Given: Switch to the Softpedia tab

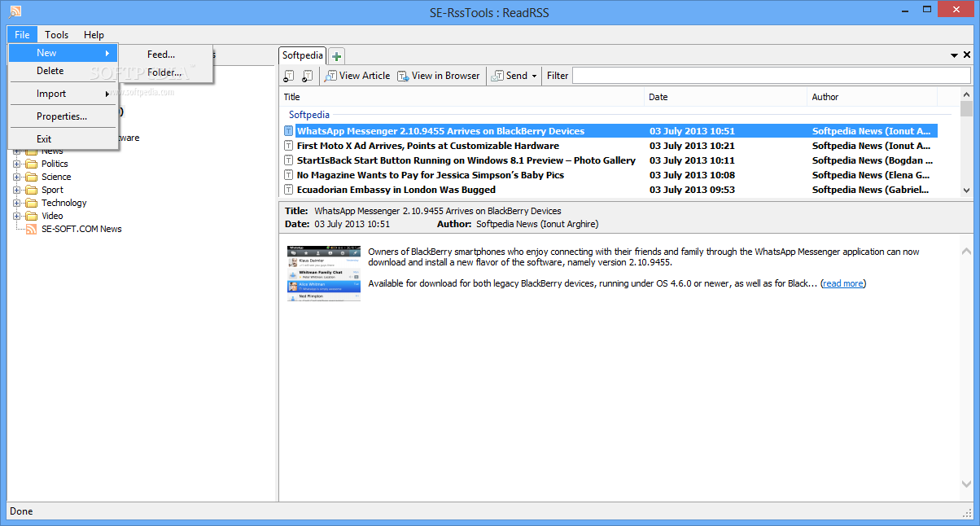Looking at the screenshot, I should point(303,55).
